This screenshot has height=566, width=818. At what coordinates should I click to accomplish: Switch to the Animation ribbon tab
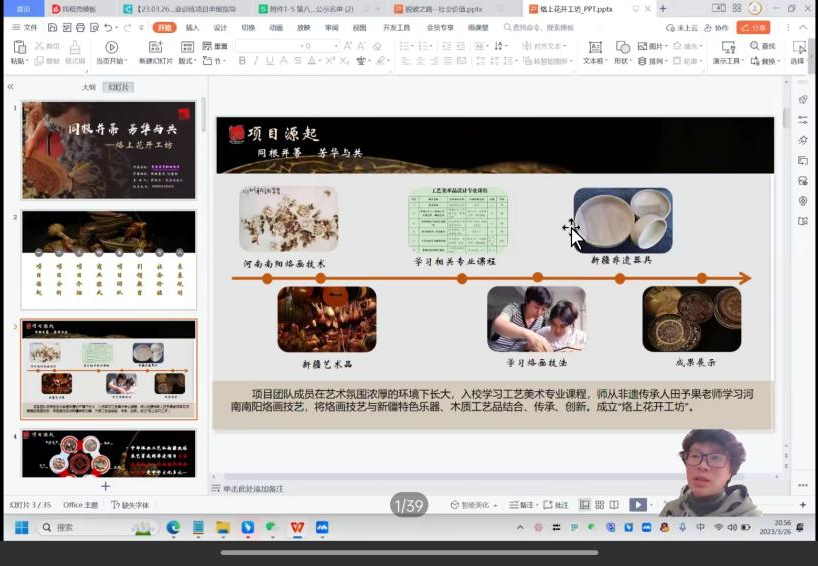pyautogui.click(x=276, y=28)
